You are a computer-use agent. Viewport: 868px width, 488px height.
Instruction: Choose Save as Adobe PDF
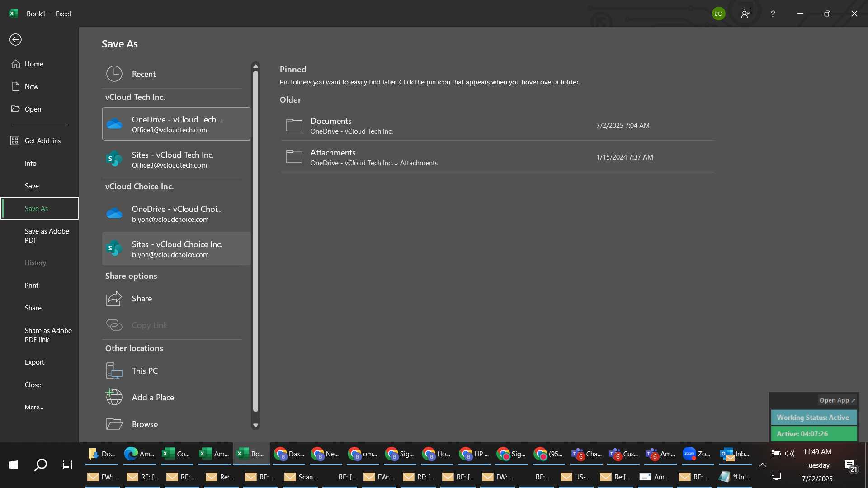pos(39,236)
